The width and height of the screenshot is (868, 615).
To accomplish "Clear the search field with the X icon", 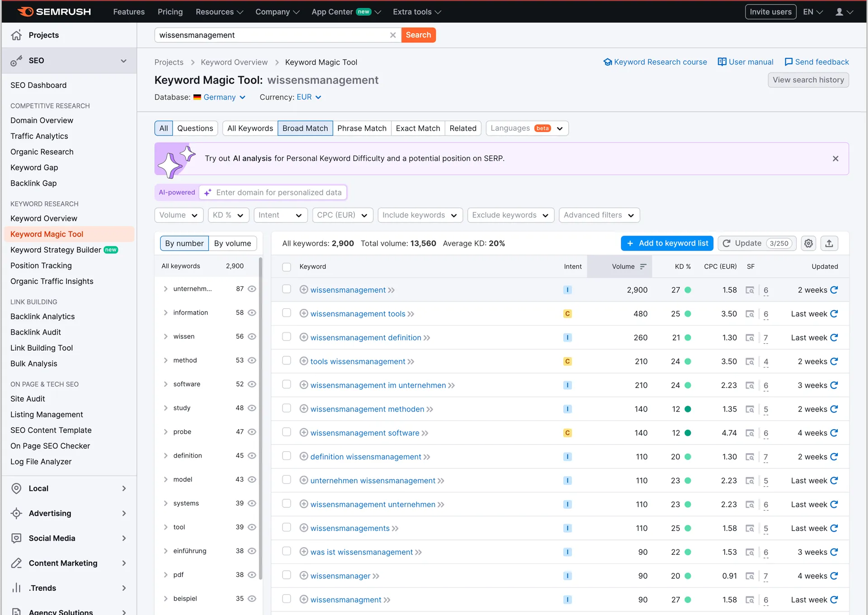I will pos(392,35).
